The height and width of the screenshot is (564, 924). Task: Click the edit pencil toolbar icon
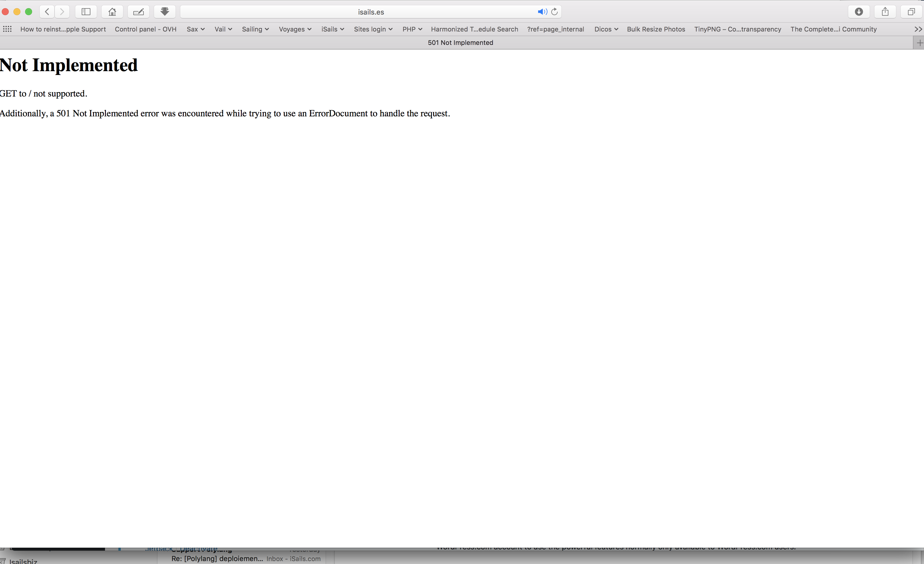coord(138,12)
